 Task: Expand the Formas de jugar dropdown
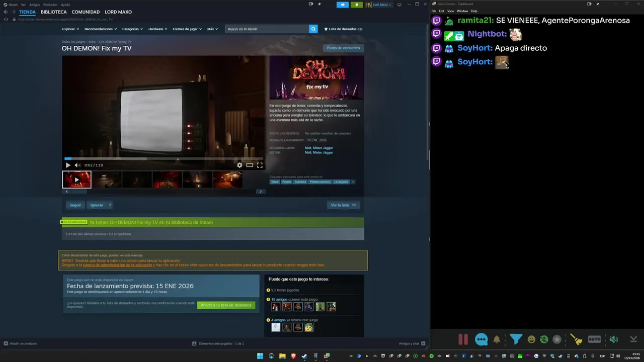(187, 29)
